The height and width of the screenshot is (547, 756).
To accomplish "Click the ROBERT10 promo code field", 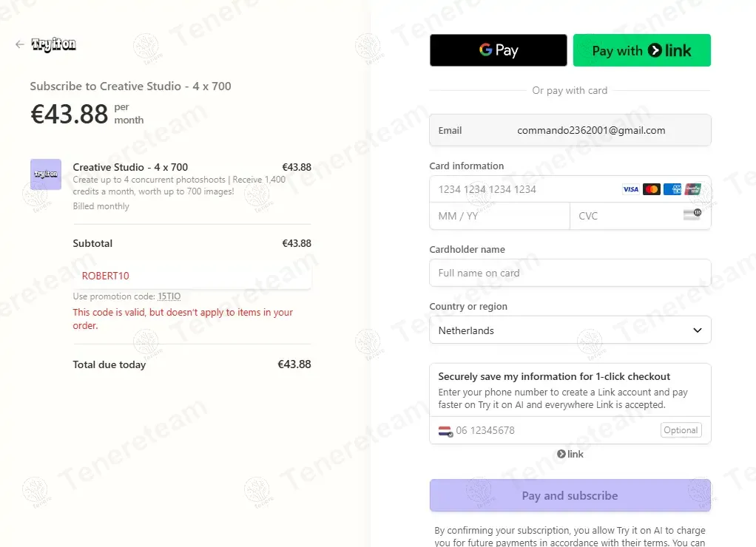I will [x=192, y=276].
